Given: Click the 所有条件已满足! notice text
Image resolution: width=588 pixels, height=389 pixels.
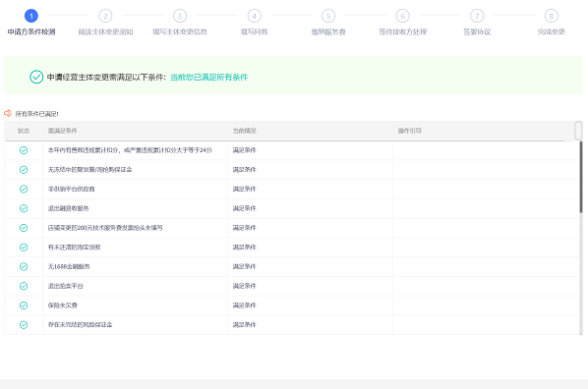Looking at the screenshot, I should 36,114.
